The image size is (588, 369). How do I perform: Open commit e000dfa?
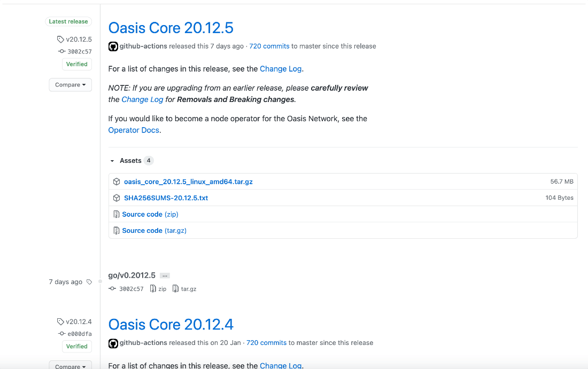[x=80, y=334]
